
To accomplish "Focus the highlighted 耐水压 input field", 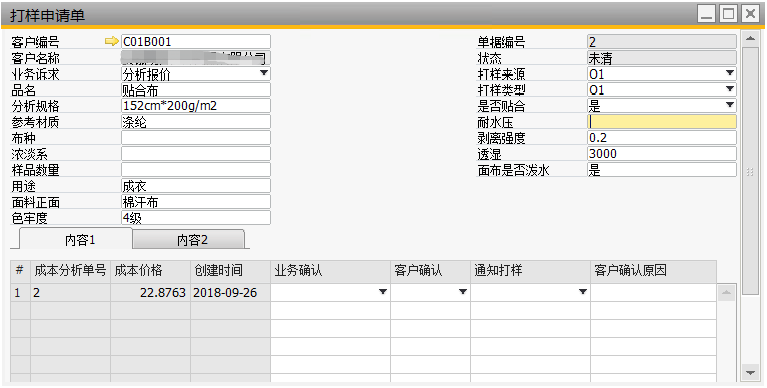I will tap(662, 122).
